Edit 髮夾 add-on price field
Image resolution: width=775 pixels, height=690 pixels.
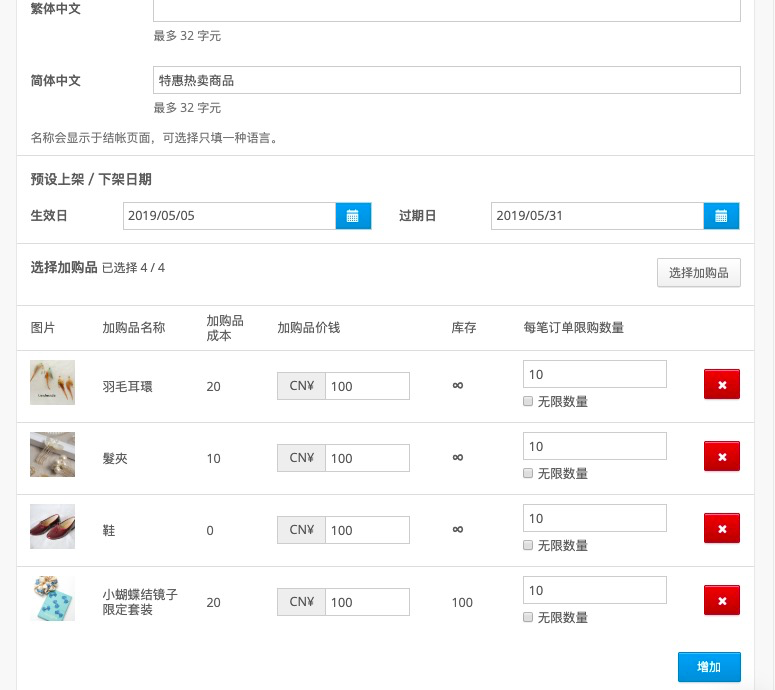tap(367, 458)
